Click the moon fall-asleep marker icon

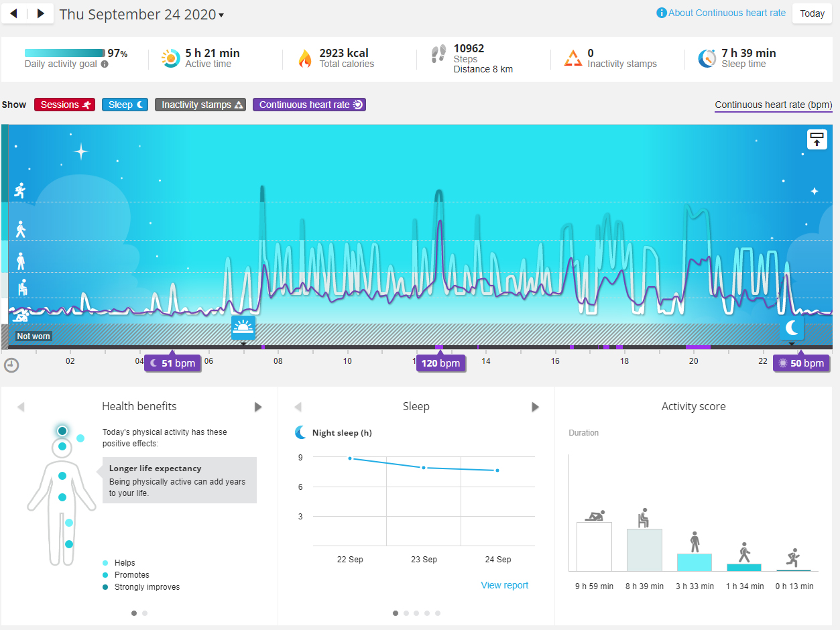coord(792,328)
